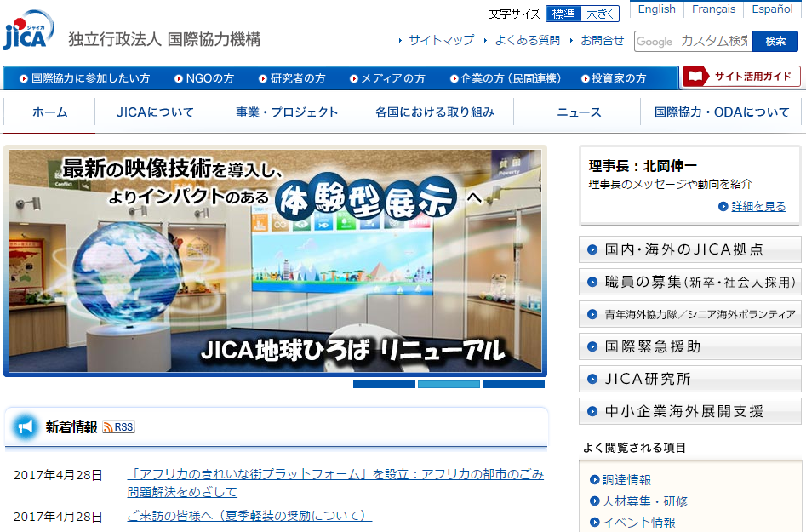Click 理事長：北岡伸一 heading
806x532 pixels.
tap(643, 166)
